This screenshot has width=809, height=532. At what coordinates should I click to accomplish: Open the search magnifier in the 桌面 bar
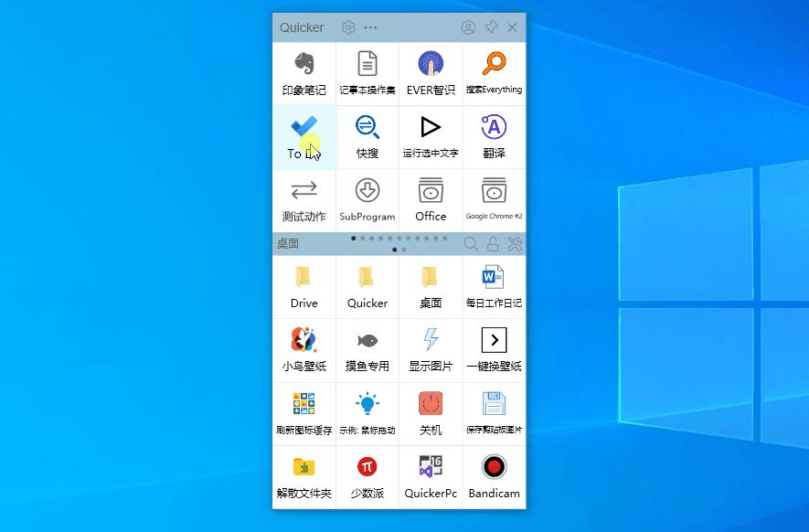[471, 243]
